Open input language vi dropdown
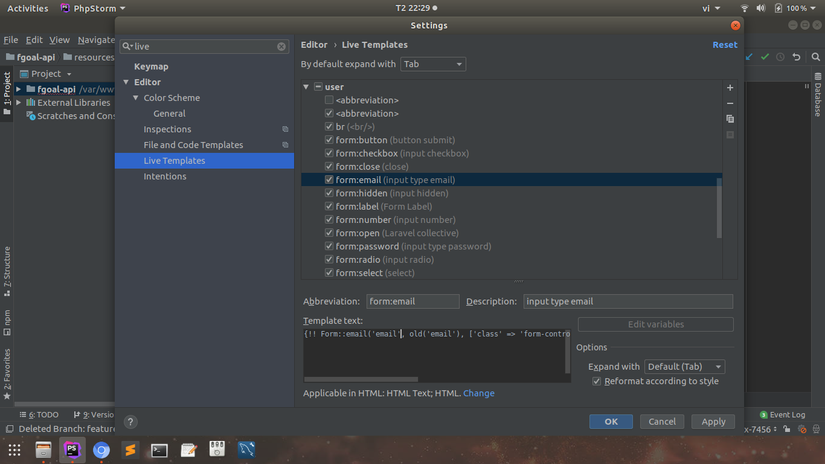This screenshot has width=825, height=464. coord(711,8)
